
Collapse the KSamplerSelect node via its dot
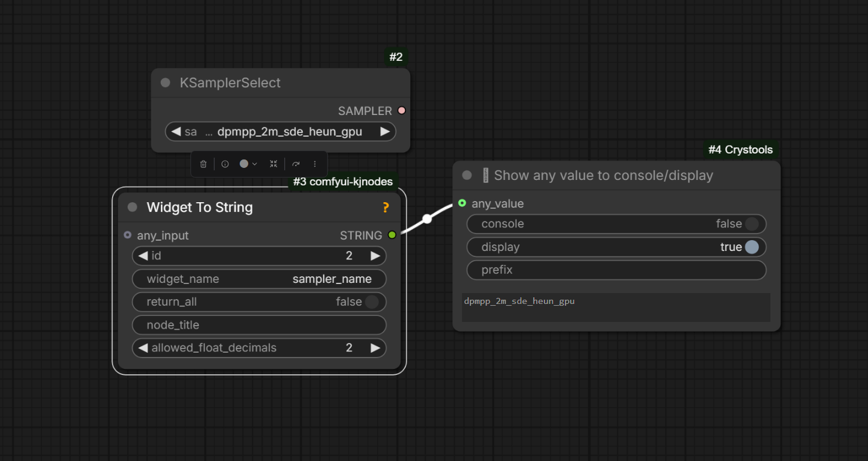(166, 83)
